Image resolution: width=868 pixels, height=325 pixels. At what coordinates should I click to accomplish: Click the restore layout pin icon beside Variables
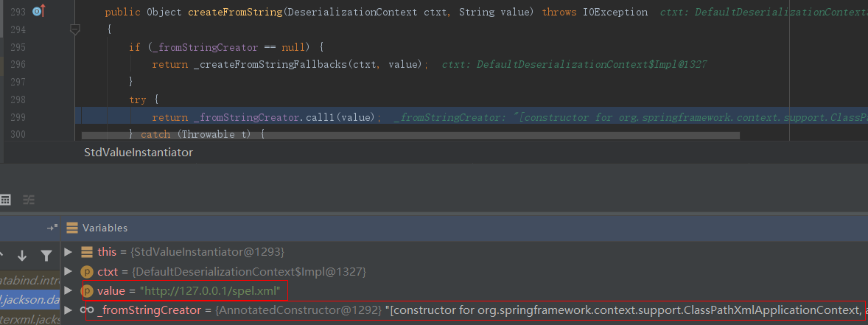(x=52, y=228)
